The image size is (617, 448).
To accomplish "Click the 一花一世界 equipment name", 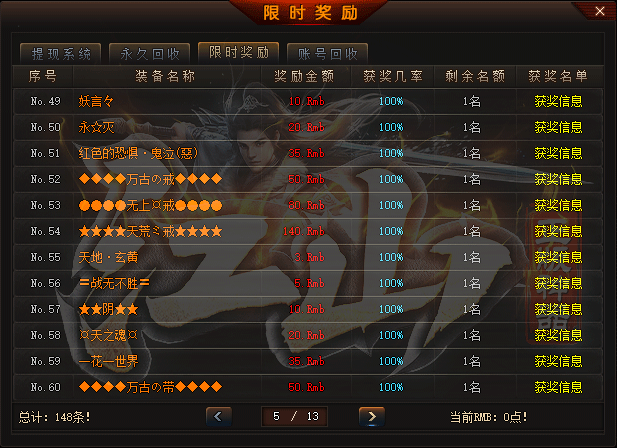I will 108,361.
